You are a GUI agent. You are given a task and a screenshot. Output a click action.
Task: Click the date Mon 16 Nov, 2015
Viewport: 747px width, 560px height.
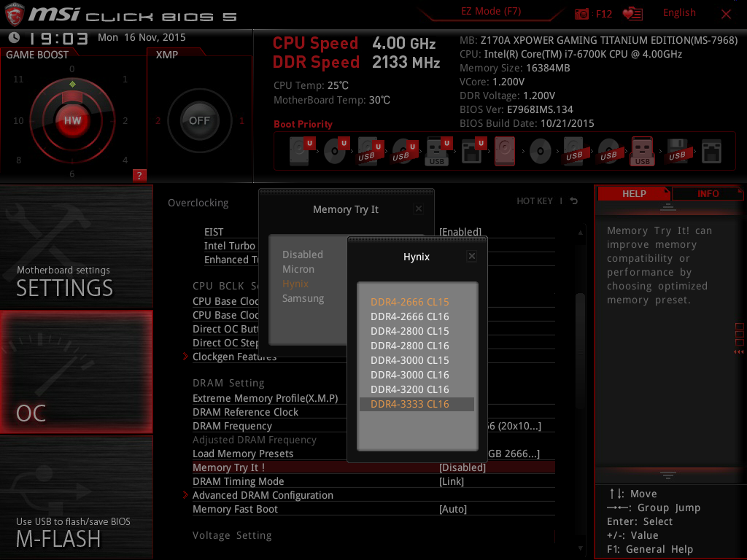click(142, 37)
